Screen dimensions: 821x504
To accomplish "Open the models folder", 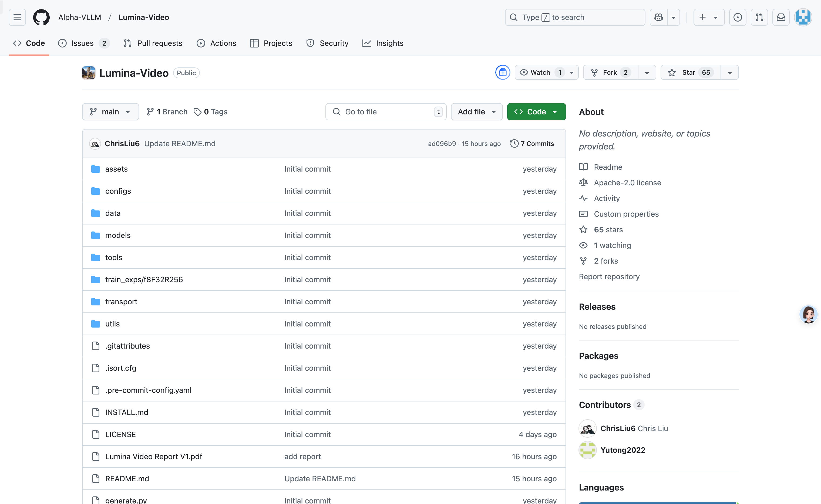I will (118, 235).
